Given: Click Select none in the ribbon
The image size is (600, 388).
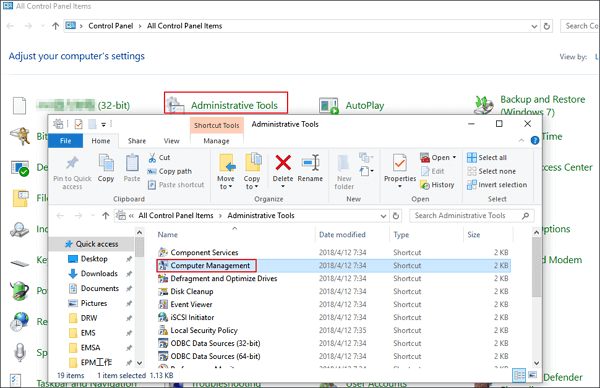Looking at the screenshot, I should 491,171.
